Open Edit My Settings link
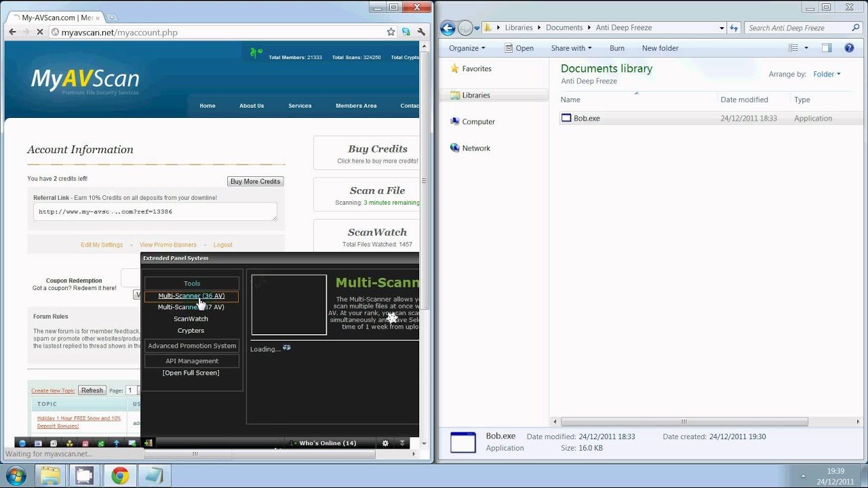 102,245
